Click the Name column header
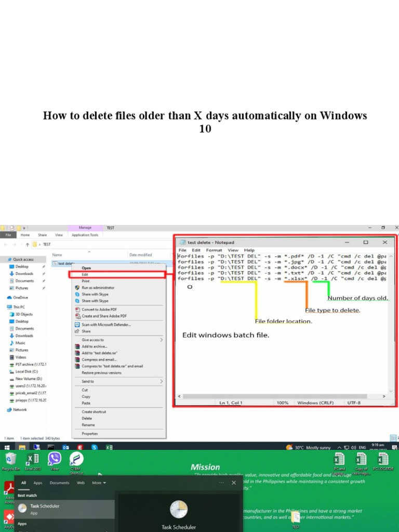Screen dimensions: 399x532 (x=57, y=255)
